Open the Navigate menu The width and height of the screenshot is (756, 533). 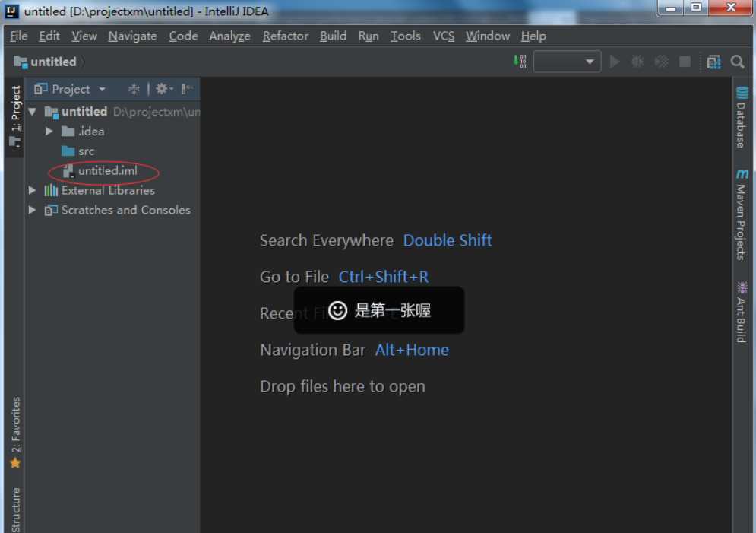tap(132, 36)
